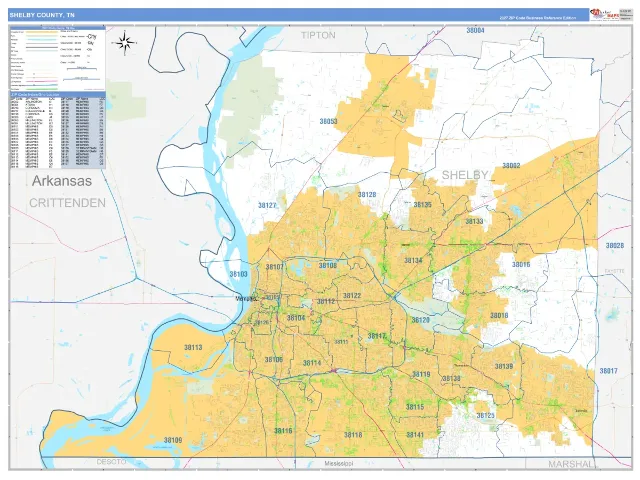This screenshot has width=640, height=480.
Task: Select ZIP code label "38109"
Action: click(173, 440)
